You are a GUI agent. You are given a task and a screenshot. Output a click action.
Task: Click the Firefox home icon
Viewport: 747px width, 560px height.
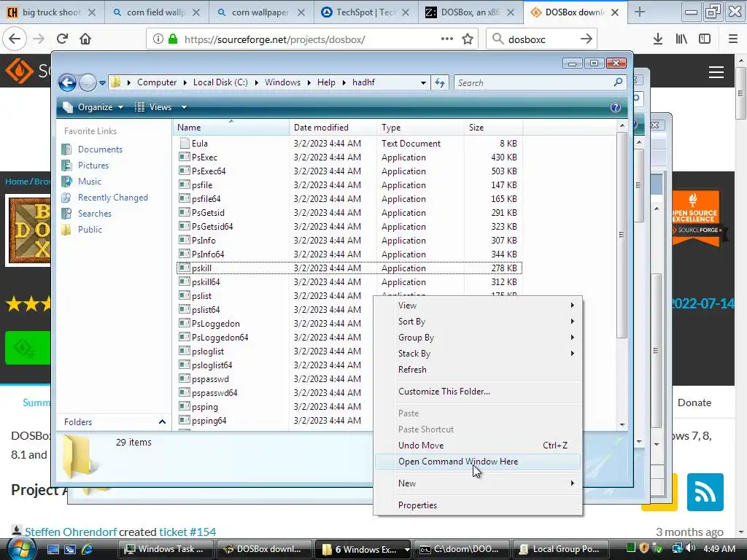click(x=85, y=39)
